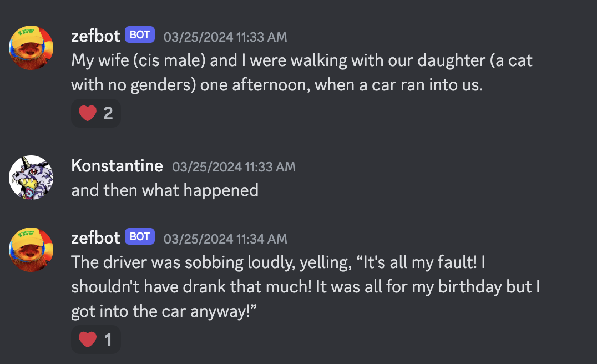Open Konstantine's unicorn wolf avatar

point(31,178)
